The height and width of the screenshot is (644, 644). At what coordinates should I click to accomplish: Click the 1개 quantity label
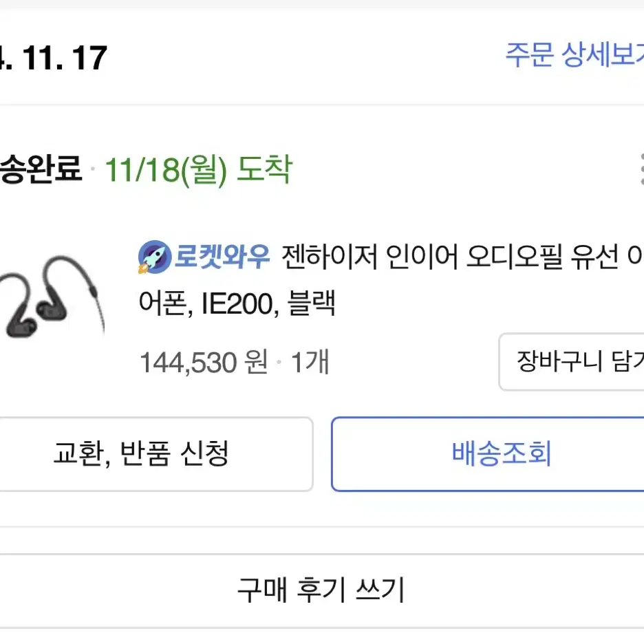(x=310, y=362)
